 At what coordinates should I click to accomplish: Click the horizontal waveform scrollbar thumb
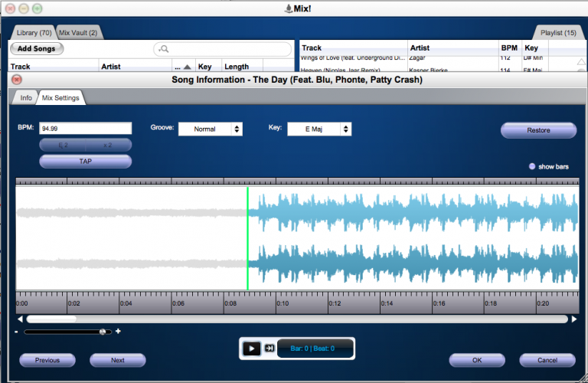coord(51,319)
